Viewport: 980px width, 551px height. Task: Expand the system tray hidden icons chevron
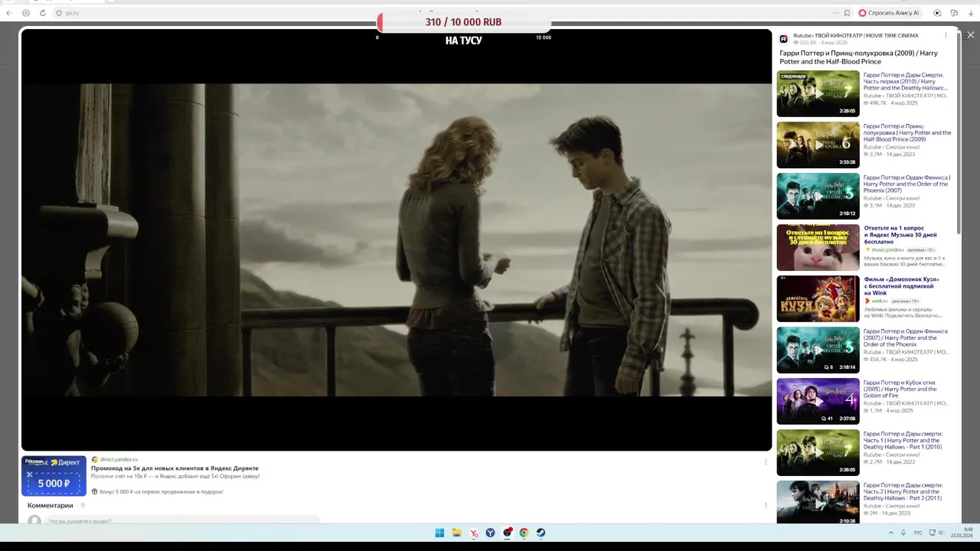890,533
